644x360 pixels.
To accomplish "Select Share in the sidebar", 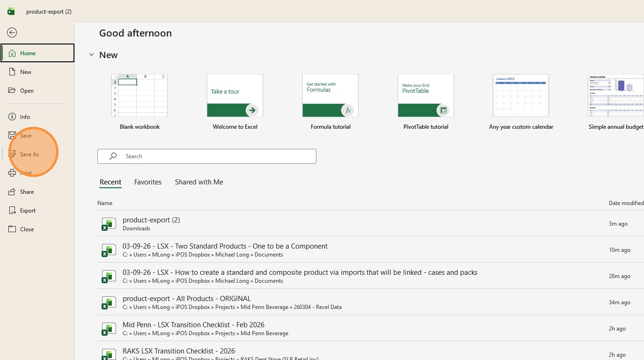I will pyautogui.click(x=37, y=191).
